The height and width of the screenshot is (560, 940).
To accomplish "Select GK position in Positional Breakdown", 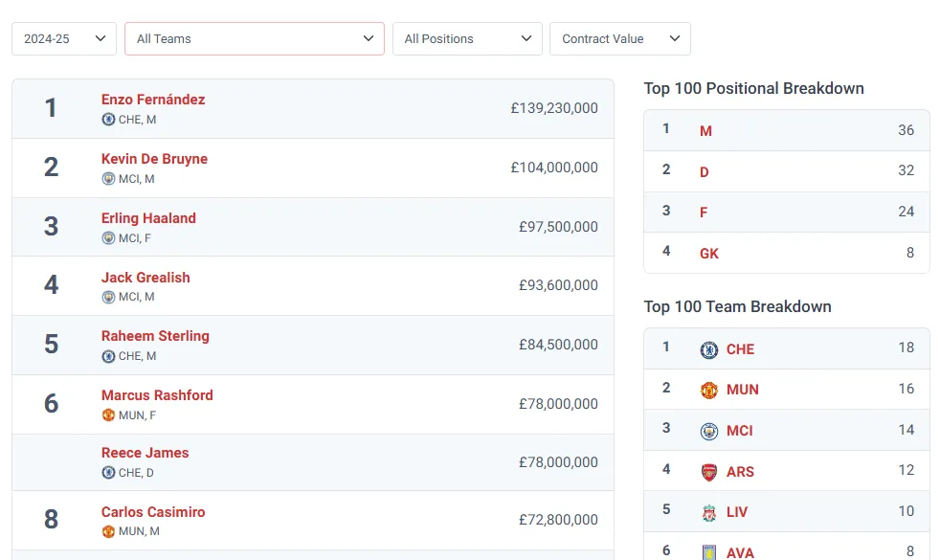I will coord(709,254).
